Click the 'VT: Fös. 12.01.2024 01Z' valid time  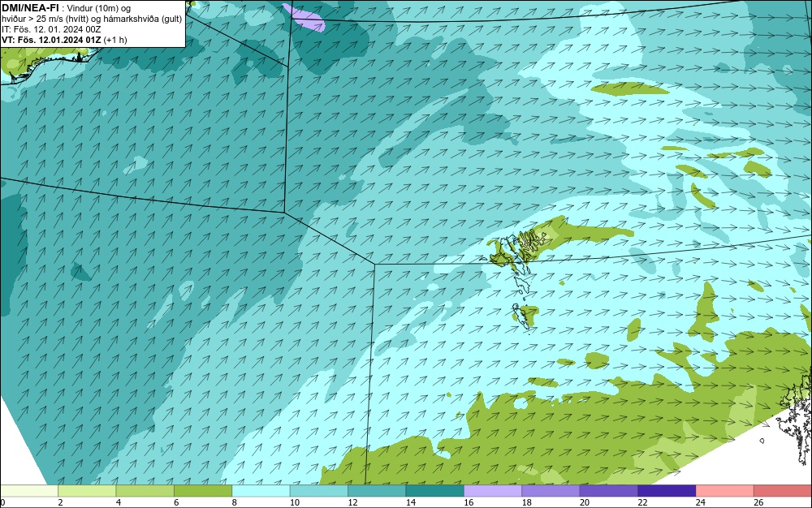pos(51,40)
